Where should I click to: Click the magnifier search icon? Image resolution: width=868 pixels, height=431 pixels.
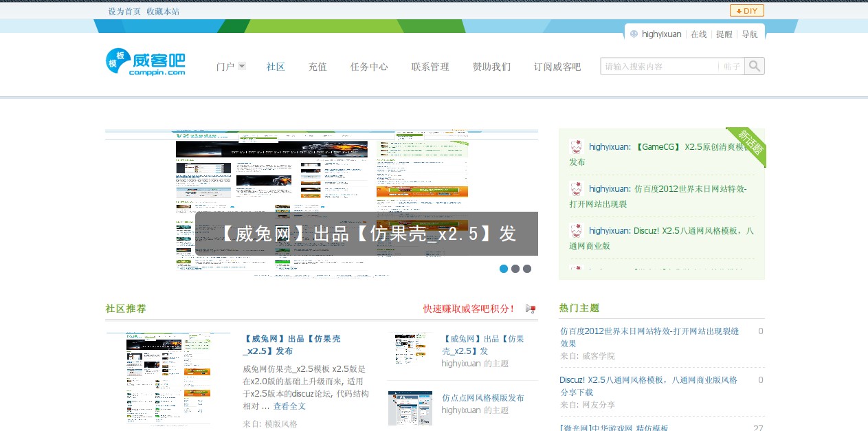tap(754, 65)
